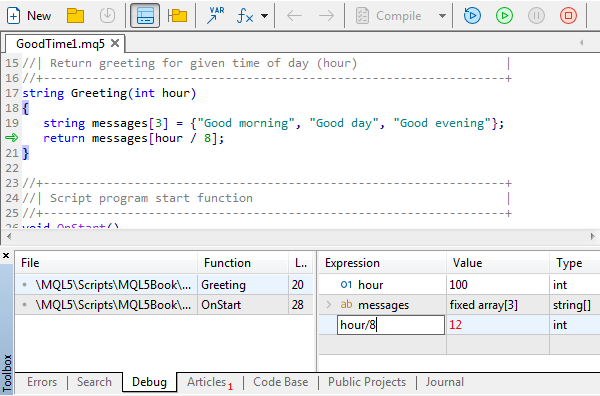Image resolution: width=600 pixels, height=396 pixels.
Task: Click the string[] type cell
Action: tap(575, 305)
